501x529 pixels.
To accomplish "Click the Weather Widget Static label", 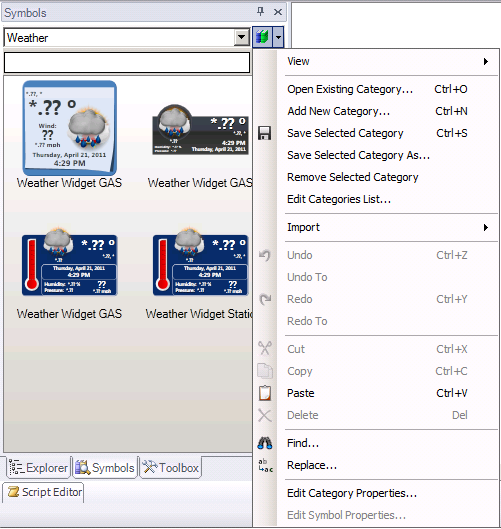I will tap(199, 314).
